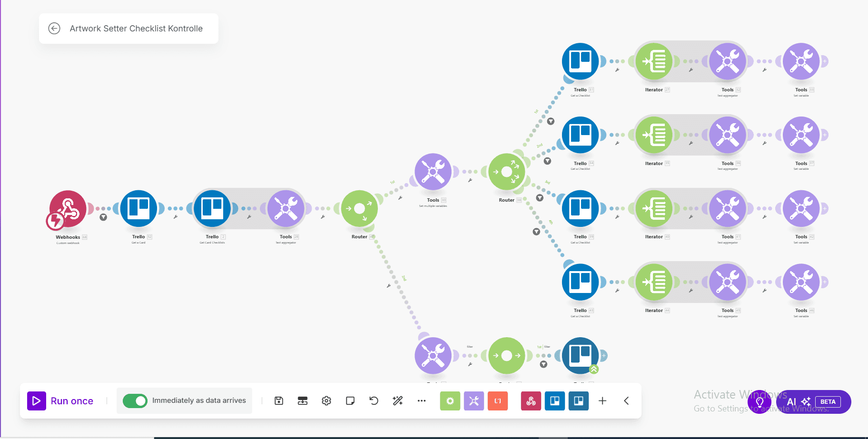
Task: Open the orange text parser tools
Action: [x=498, y=401]
